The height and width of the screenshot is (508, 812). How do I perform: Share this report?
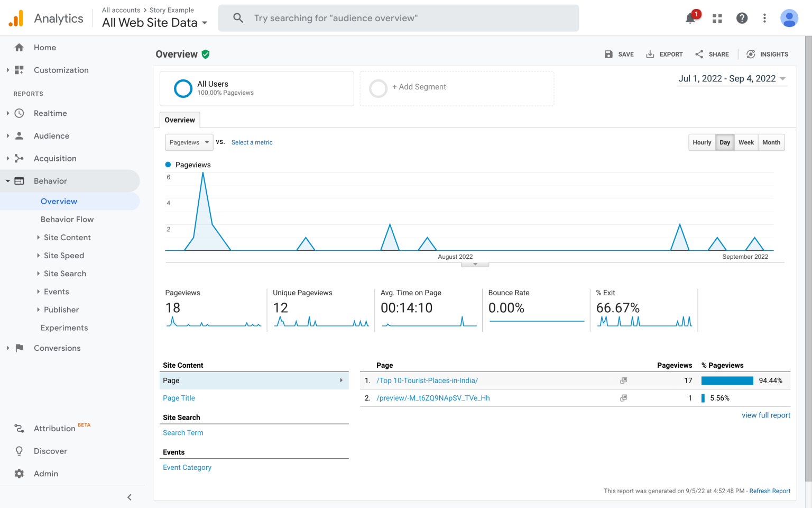click(712, 54)
